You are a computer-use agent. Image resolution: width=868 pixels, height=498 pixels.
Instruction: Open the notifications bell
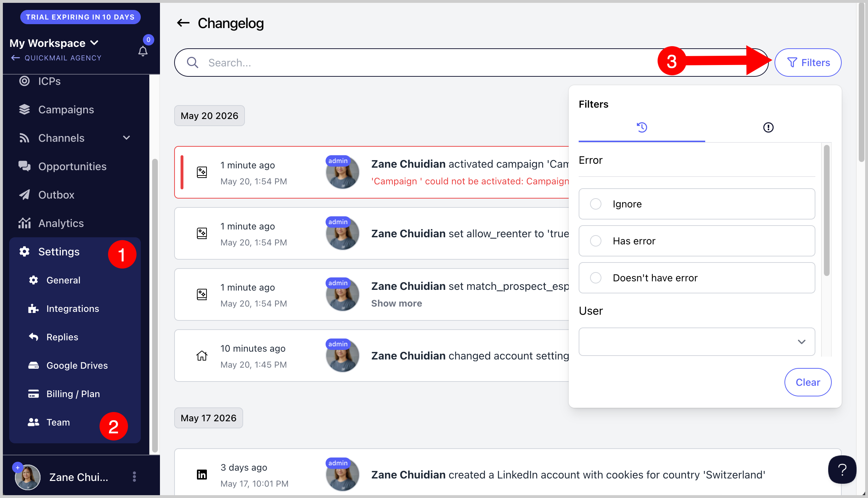(143, 51)
